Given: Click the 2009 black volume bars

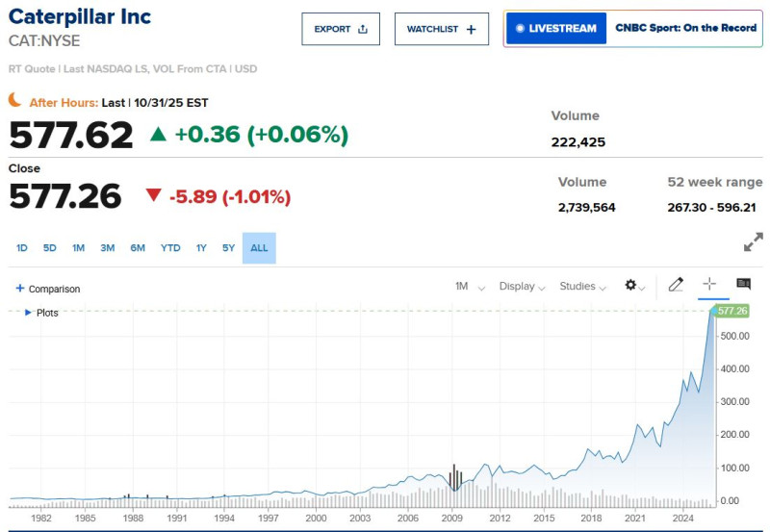Looking at the screenshot, I should (455, 478).
